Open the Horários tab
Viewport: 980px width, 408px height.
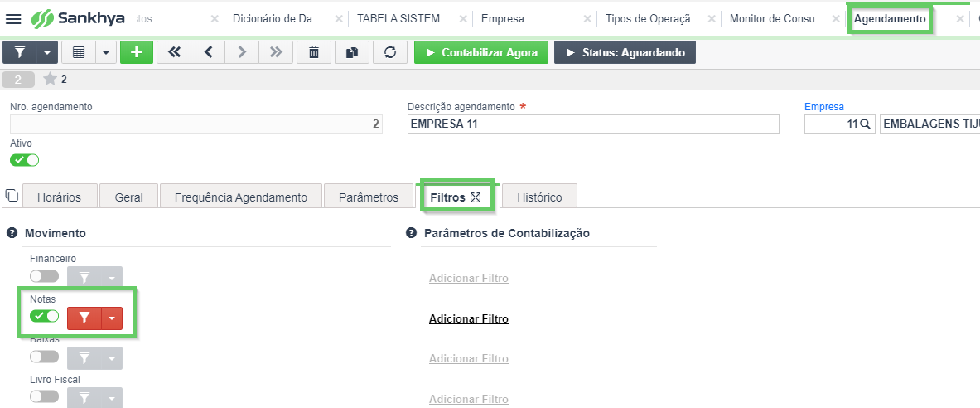click(x=60, y=197)
